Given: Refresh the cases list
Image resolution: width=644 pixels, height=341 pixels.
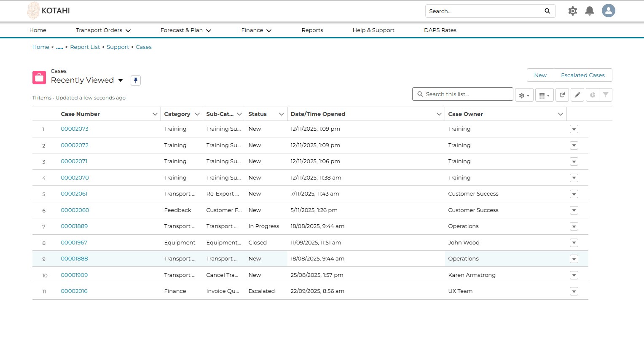Looking at the screenshot, I should 562,95.
